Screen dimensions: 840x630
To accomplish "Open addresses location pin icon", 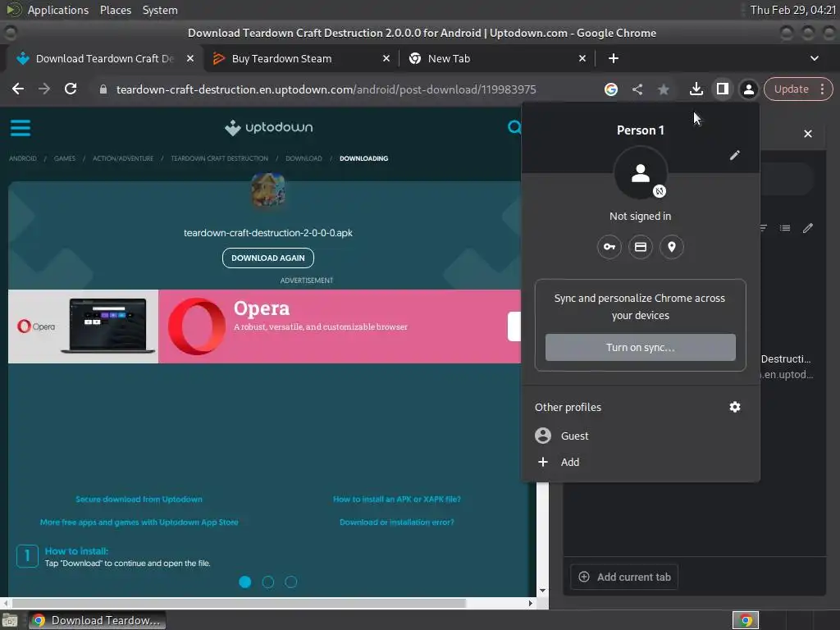I will pyautogui.click(x=671, y=247).
